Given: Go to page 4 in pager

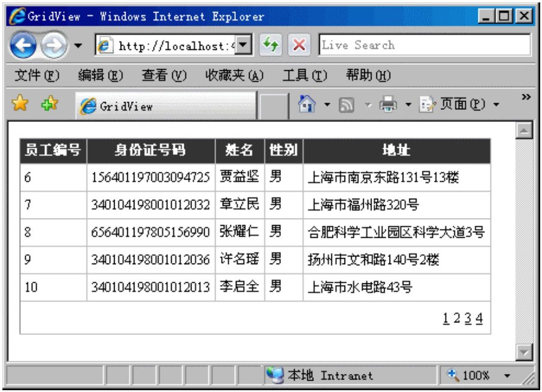Looking at the screenshot, I should pyautogui.click(x=479, y=318).
